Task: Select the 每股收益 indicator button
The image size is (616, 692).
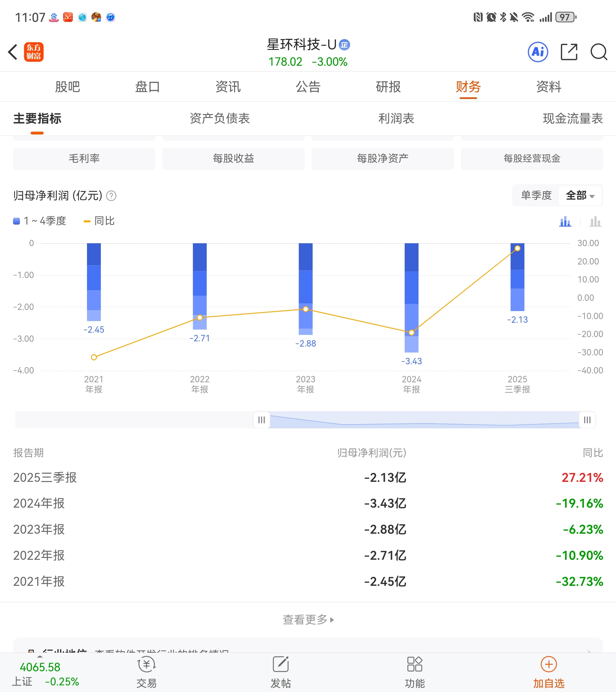Action: 233,159
